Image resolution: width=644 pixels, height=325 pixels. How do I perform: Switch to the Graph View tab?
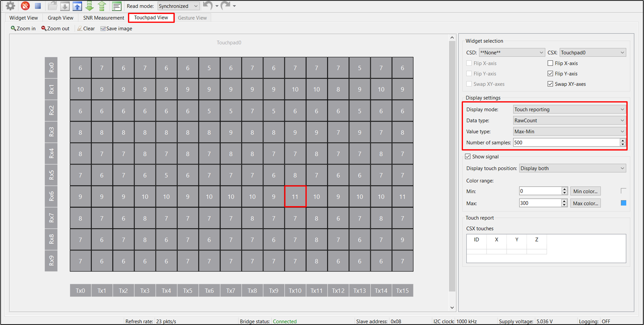coord(60,18)
